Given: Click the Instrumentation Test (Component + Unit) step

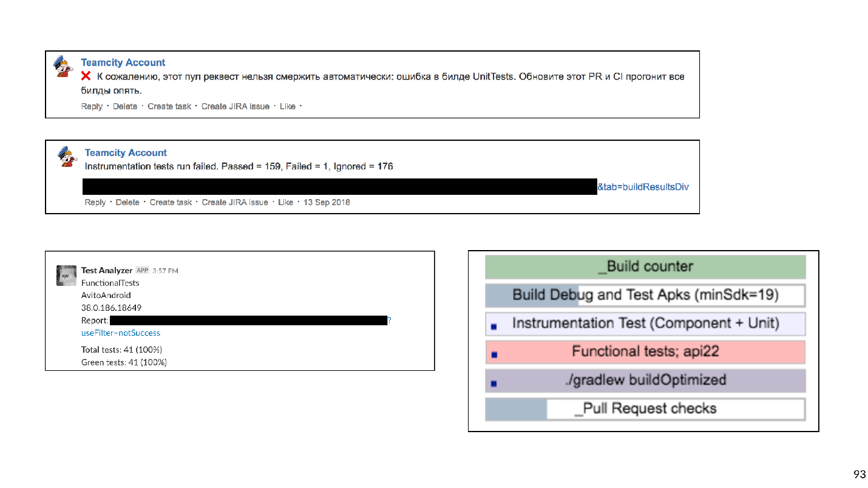Looking at the screenshot, I should pyautogui.click(x=645, y=324).
